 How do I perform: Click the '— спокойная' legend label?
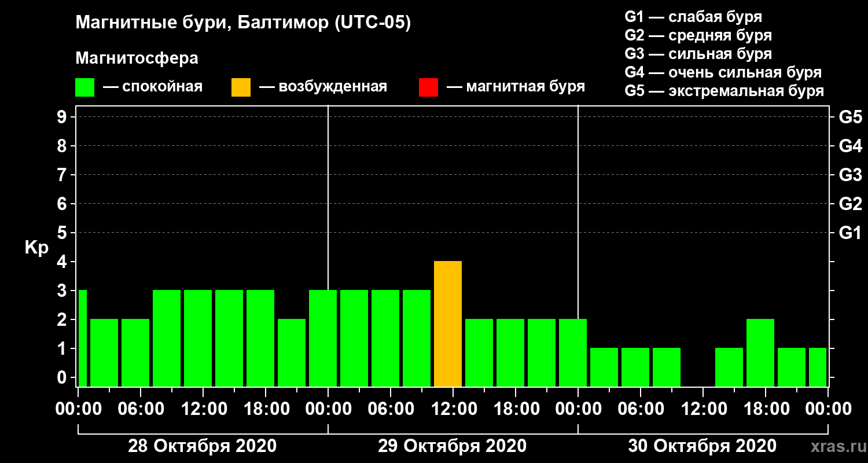pos(153,87)
